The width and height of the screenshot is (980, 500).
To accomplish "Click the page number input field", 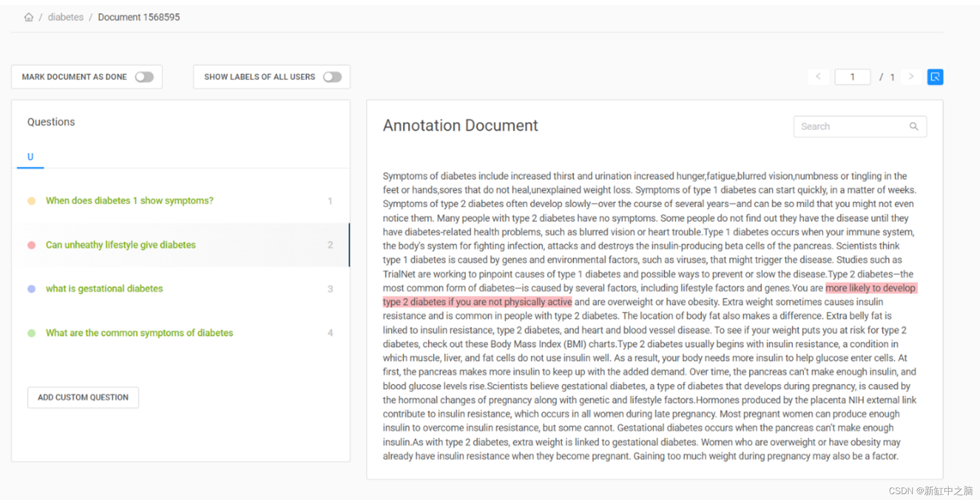I will 853,77.
